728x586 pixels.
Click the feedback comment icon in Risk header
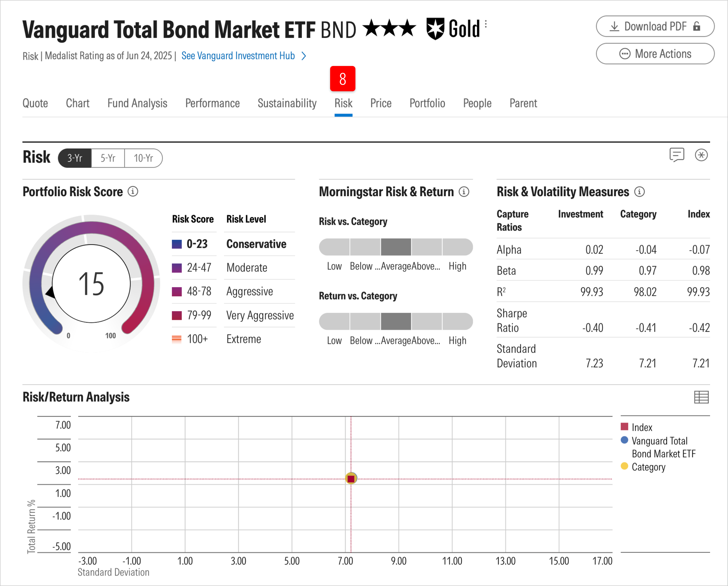click(677, 155)
